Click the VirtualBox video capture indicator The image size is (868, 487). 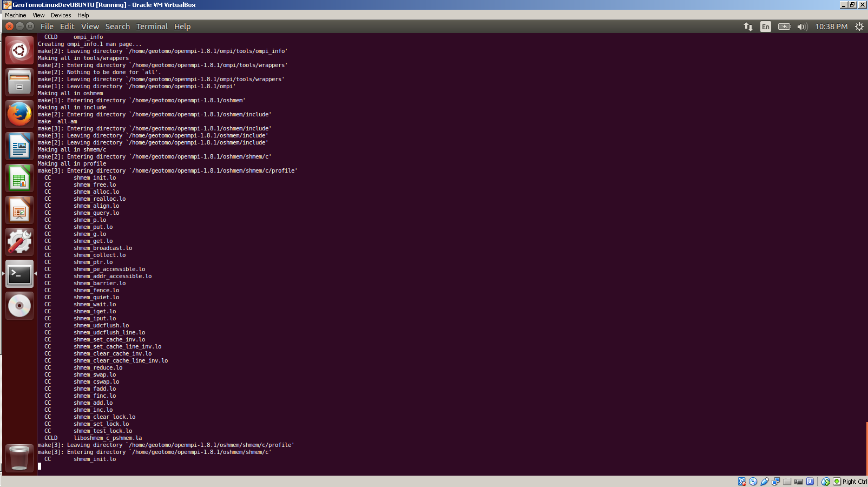[x=799, y=482]
